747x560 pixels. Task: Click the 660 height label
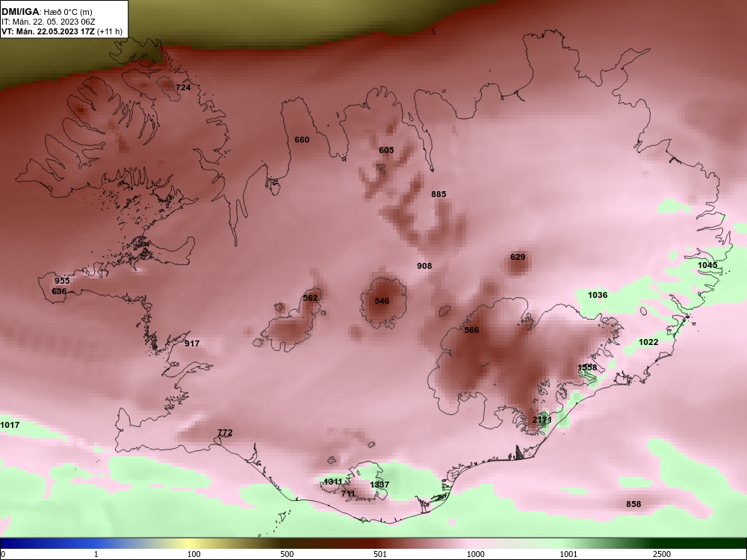coord(302,140)
